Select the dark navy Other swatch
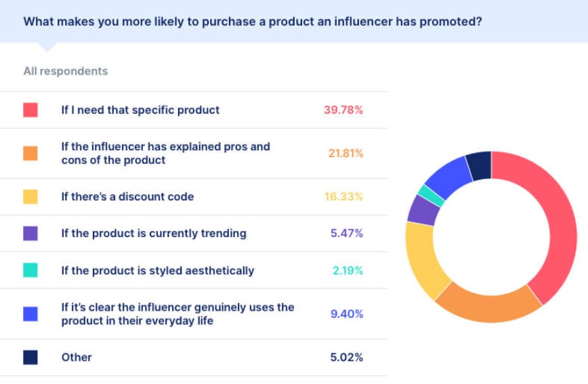Image resolution: width=588 pixels, height=384 pixels. [x=30, y=357]
